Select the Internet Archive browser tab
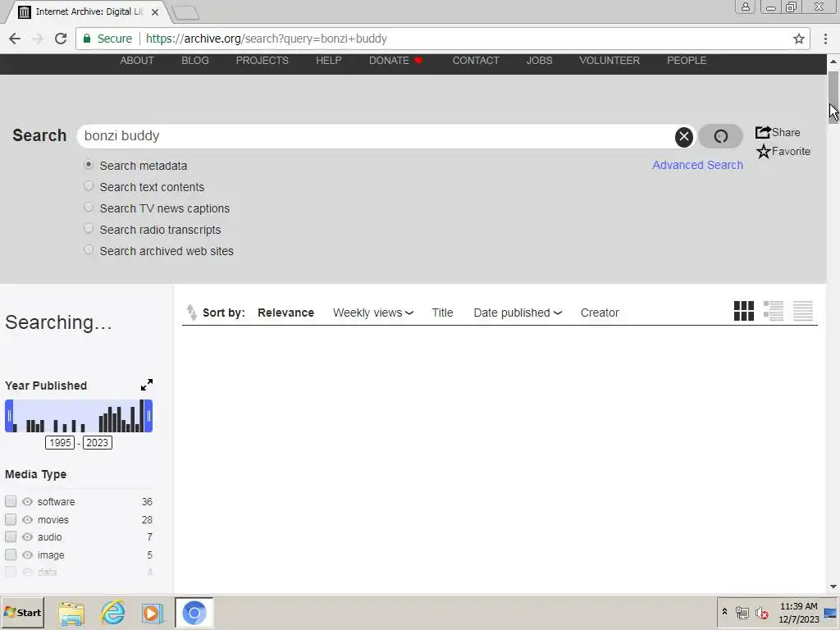The height and width of the screenshot is (630, 840). 89,11
